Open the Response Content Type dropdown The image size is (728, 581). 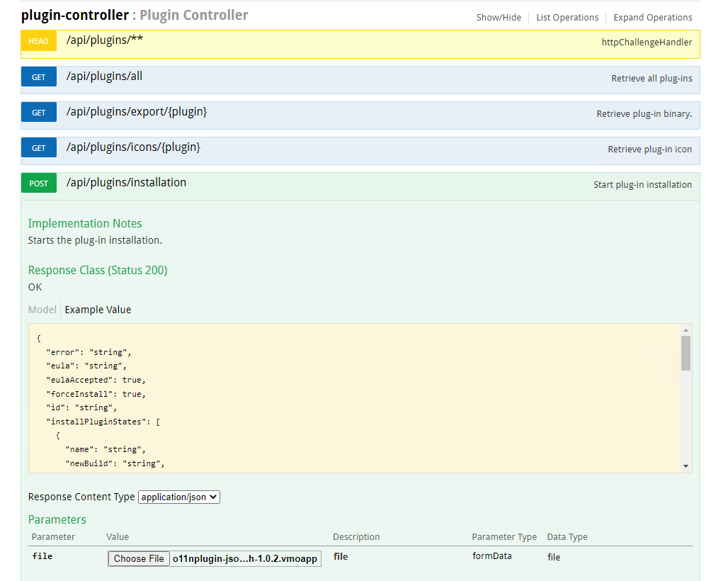coord(179,497)
